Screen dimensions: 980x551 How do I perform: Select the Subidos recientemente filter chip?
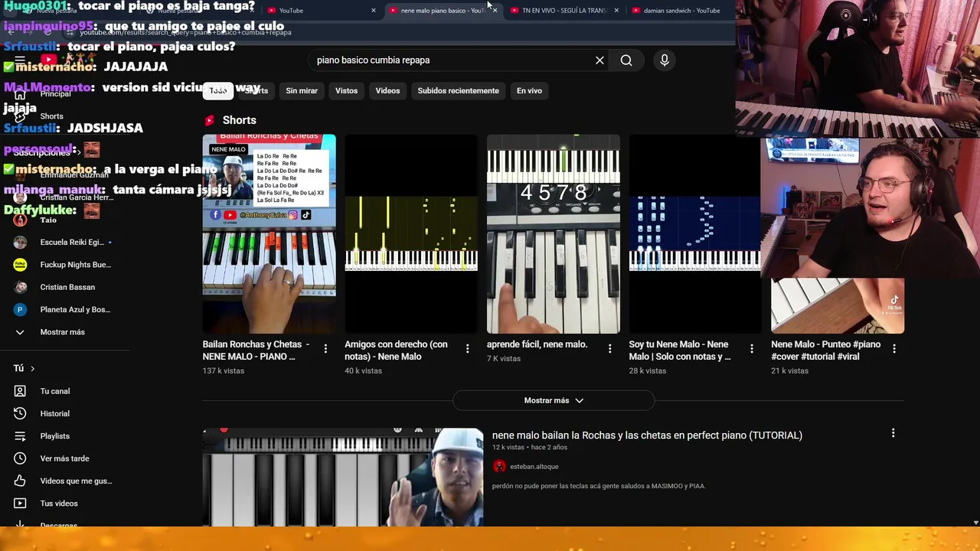[458, 91]
